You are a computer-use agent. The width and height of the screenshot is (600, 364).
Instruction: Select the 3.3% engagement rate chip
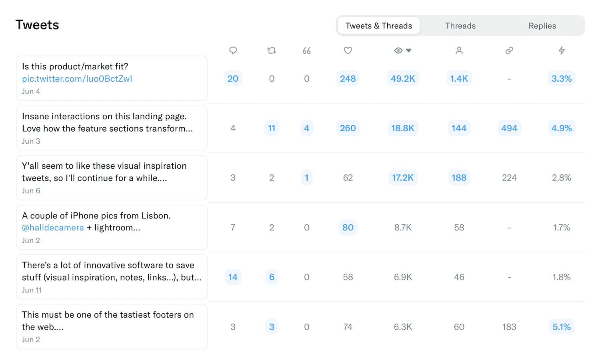(x=562, y=78)
